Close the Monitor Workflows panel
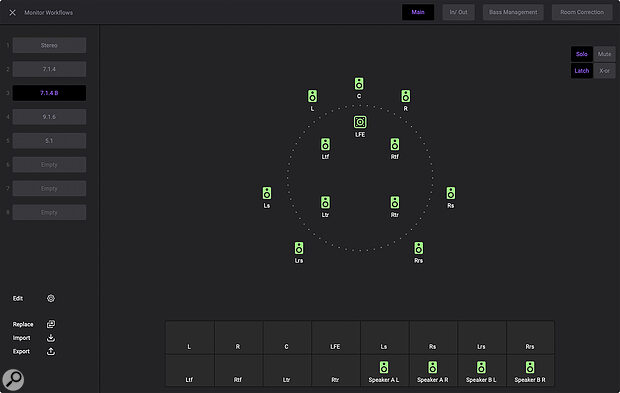The width and height of the screenshot is (620, 393). (13, 13)
